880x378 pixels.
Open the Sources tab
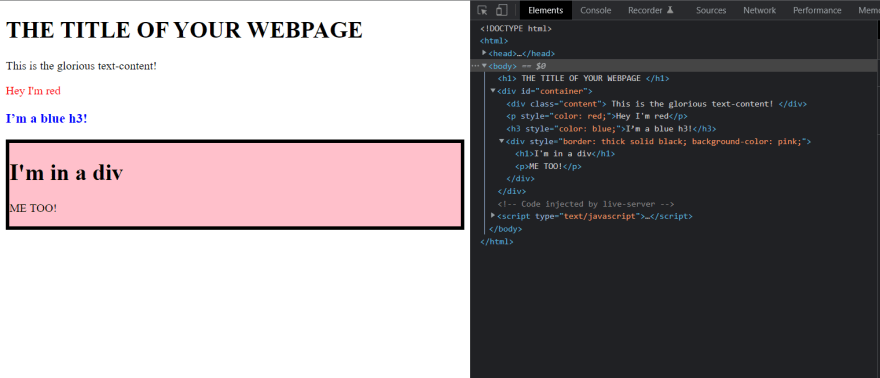point(711,10)
